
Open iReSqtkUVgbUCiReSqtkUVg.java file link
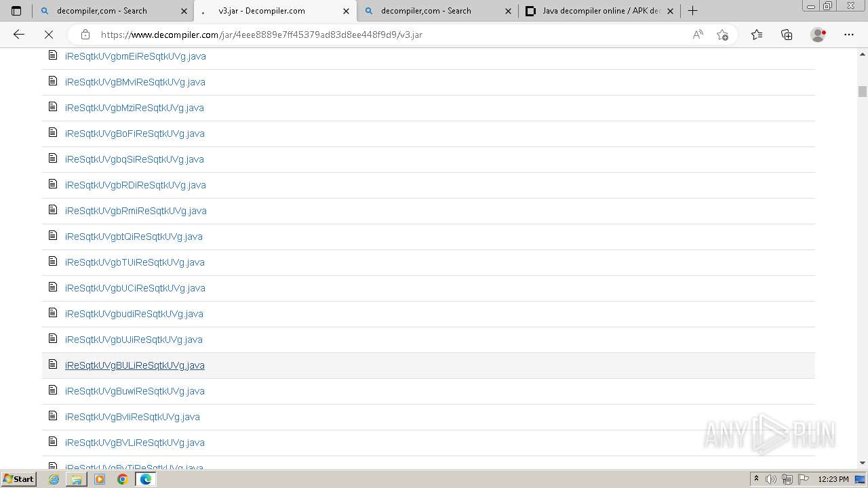pos(135,288)
